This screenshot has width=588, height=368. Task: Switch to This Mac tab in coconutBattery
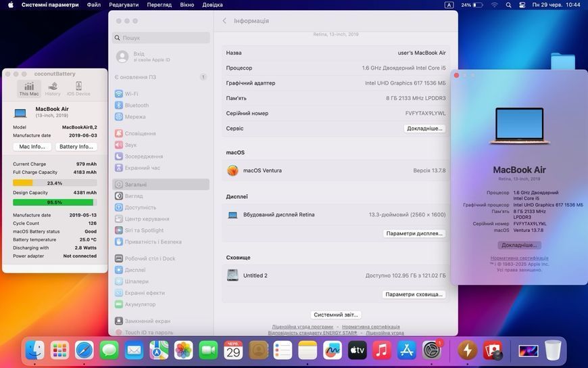click(x=29, y=89)
